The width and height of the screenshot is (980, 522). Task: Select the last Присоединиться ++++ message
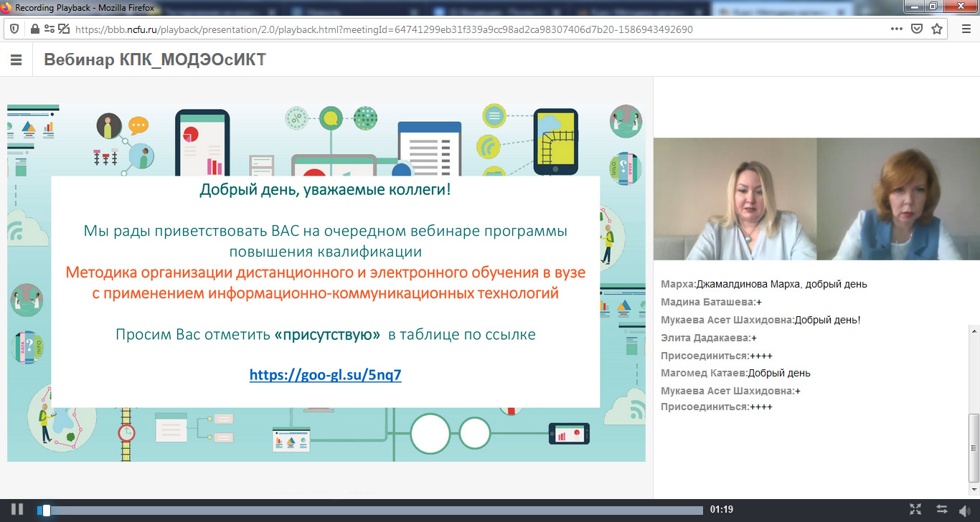point(717,407)
